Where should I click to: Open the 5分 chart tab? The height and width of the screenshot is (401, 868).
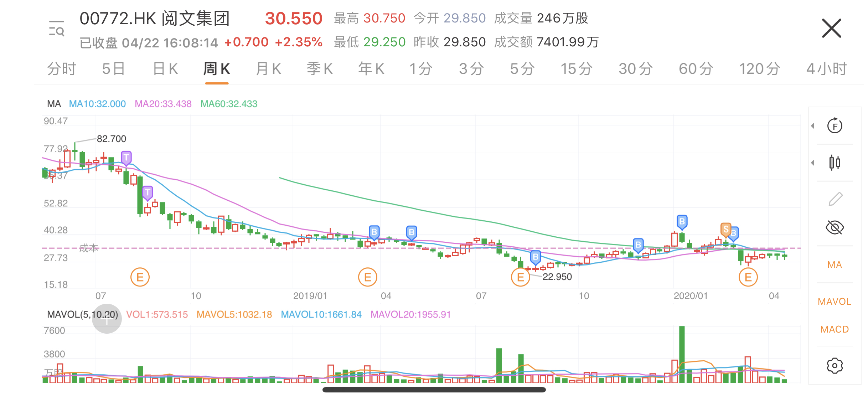click(522, 69)
